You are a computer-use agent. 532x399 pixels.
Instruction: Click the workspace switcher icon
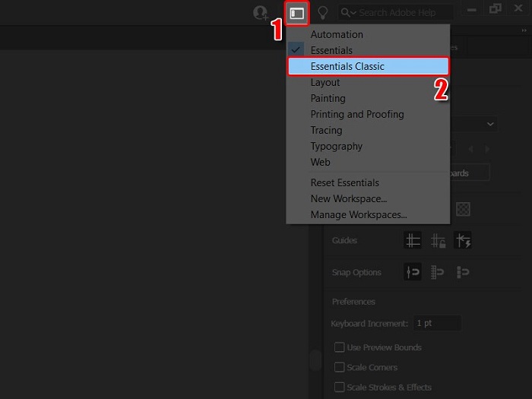coord(297,13)
